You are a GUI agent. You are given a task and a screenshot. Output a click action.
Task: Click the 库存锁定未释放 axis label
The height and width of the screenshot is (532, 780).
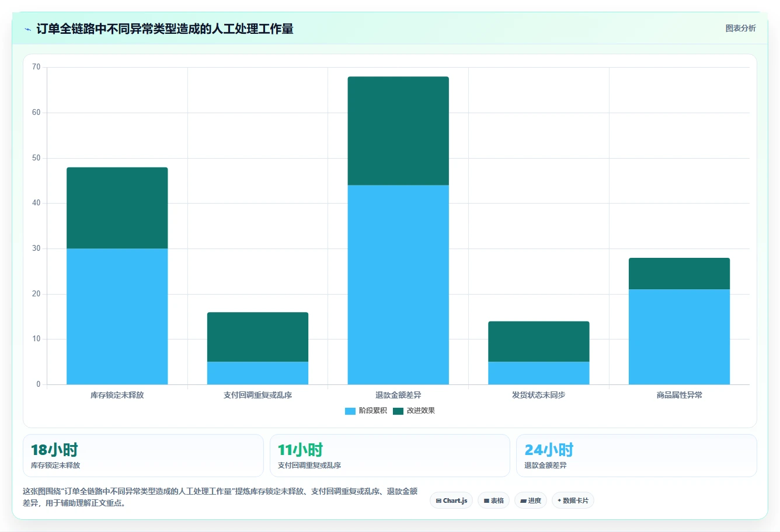coord(117,395)
